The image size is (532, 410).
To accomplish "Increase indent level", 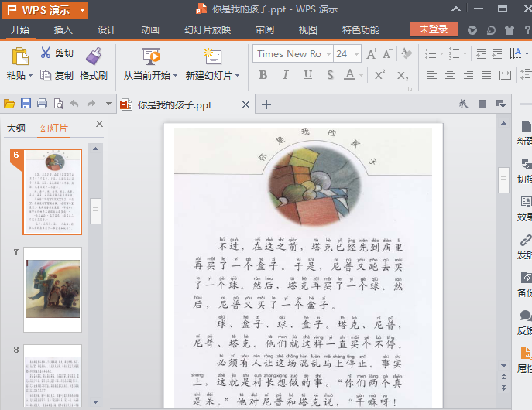I will (x=496, y=54).
